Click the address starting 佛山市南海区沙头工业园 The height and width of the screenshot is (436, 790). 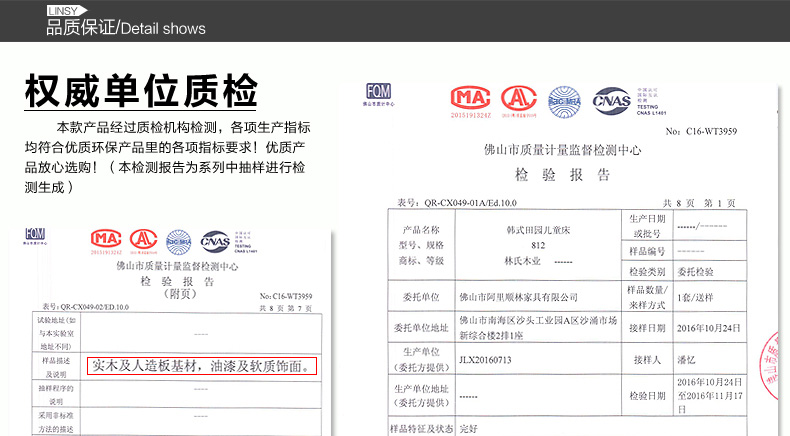538,328
